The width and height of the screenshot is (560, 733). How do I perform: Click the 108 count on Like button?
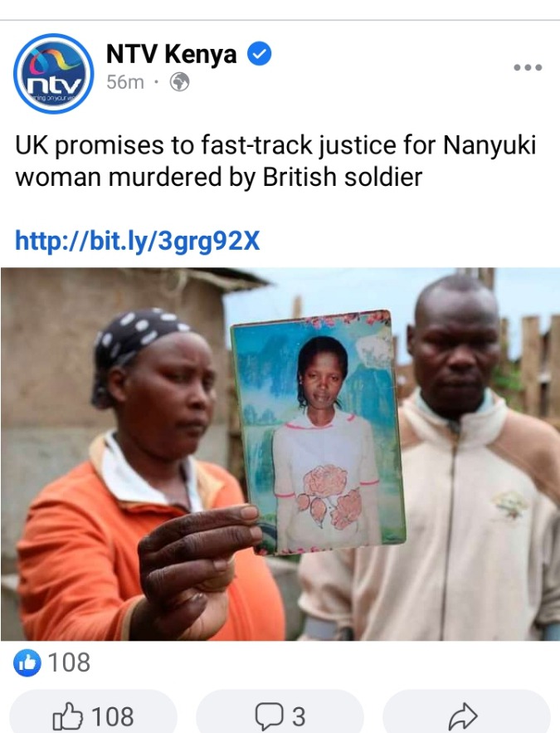coord(113,716)
